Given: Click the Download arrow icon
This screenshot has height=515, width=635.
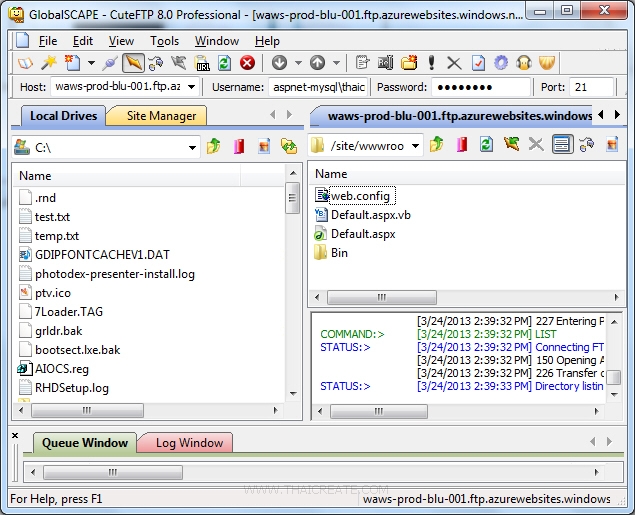Looking at the screenshot, I should click(x=279, y=63).
